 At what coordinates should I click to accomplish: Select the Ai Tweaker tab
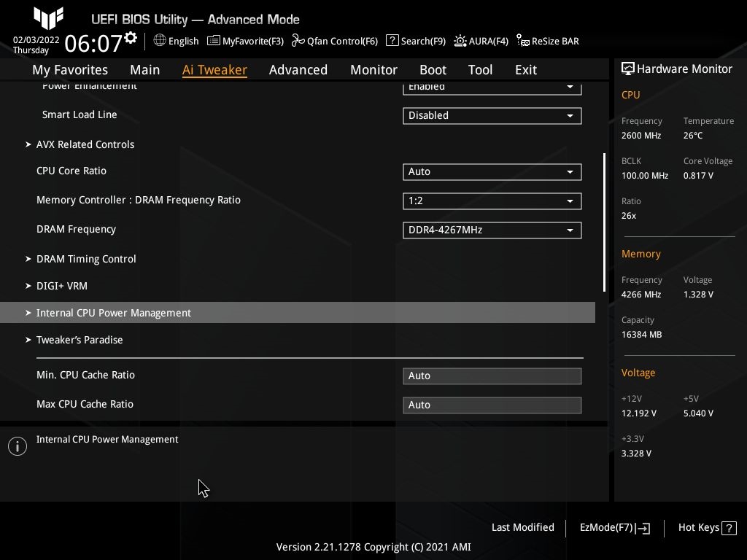pyautogui.click(x=214, y=69)
